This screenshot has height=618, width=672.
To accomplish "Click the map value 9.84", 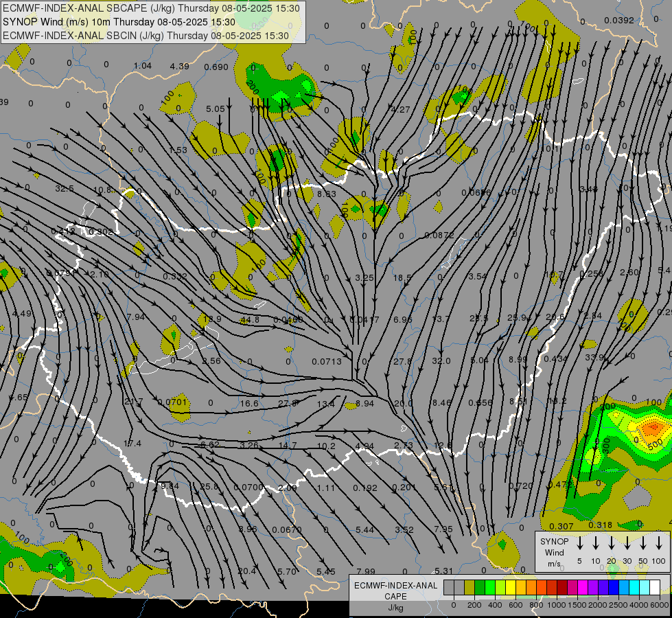I will point(170,486).
